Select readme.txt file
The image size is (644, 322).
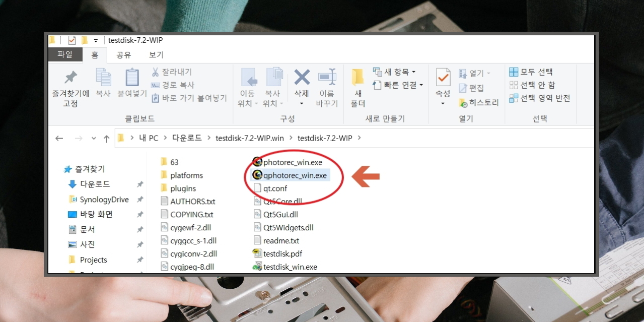click(x=276, y=241)
